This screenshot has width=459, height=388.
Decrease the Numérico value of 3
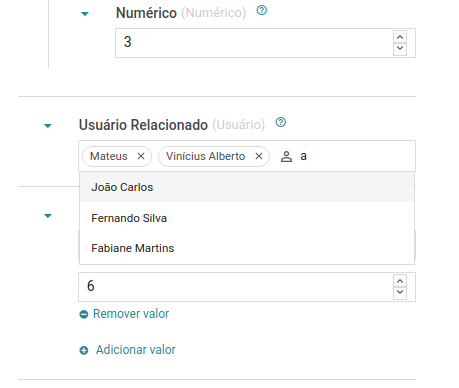coord(400,49)
